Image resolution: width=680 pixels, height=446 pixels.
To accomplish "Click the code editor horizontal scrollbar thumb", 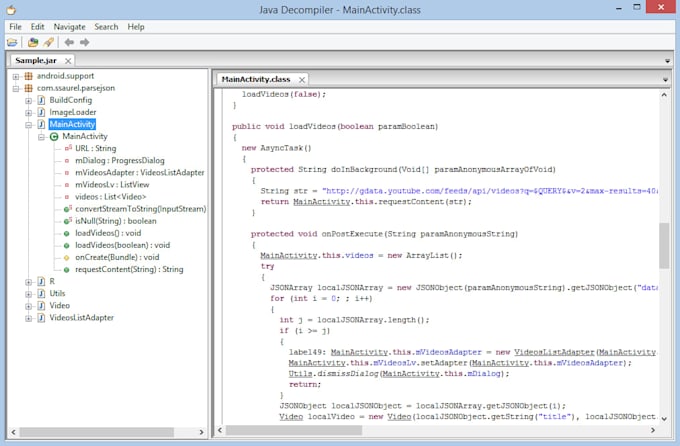I will pos(294,430).
